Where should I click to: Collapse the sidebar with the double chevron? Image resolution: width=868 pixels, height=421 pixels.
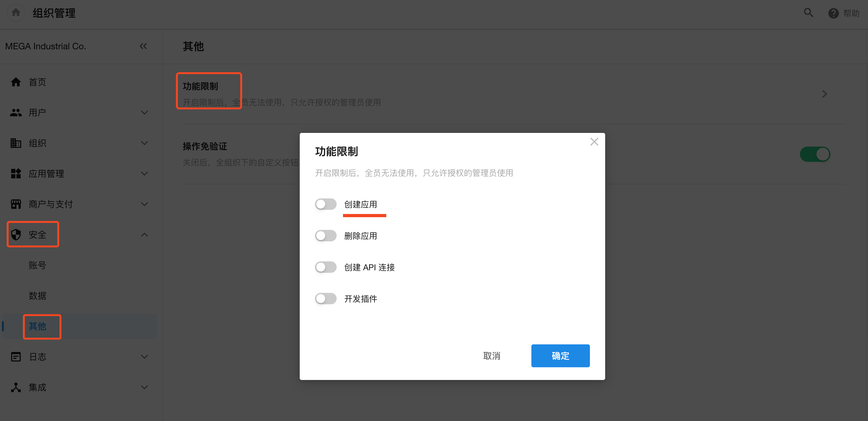click(143, 46)
